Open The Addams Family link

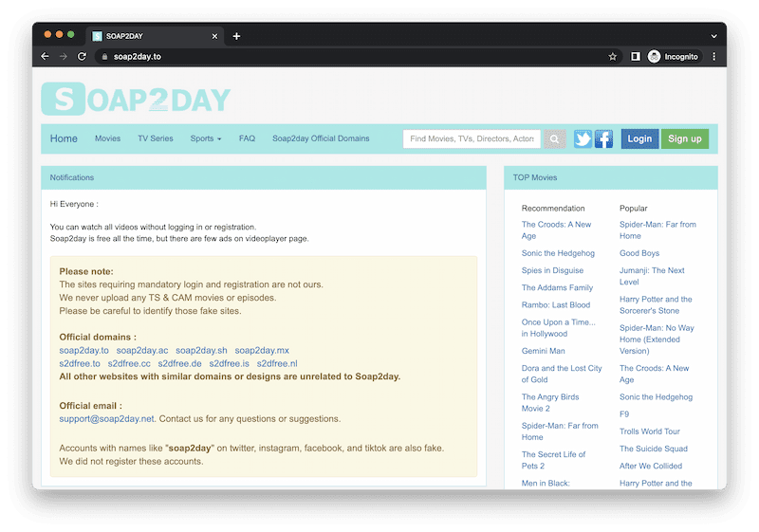pos(557,287)
